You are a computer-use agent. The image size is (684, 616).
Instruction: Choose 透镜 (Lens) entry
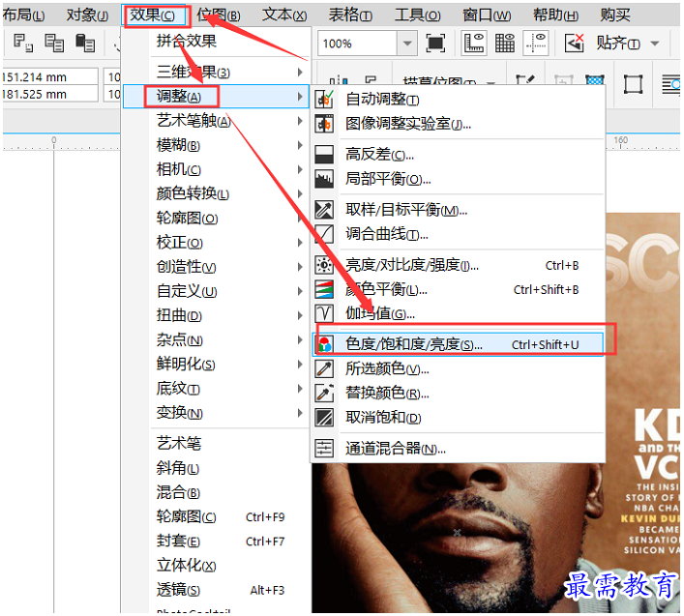pos(217,591)
